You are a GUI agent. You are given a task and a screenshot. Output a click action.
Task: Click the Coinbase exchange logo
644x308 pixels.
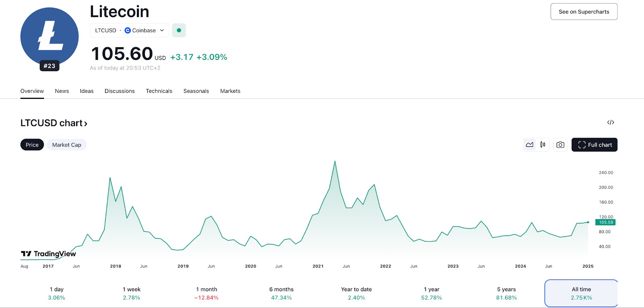click(128, 30)
